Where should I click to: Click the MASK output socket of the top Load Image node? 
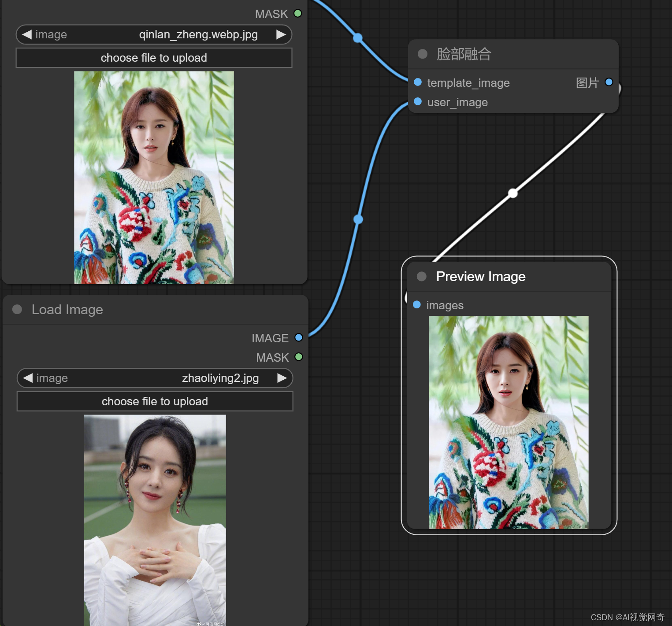(x=298, y=13)
